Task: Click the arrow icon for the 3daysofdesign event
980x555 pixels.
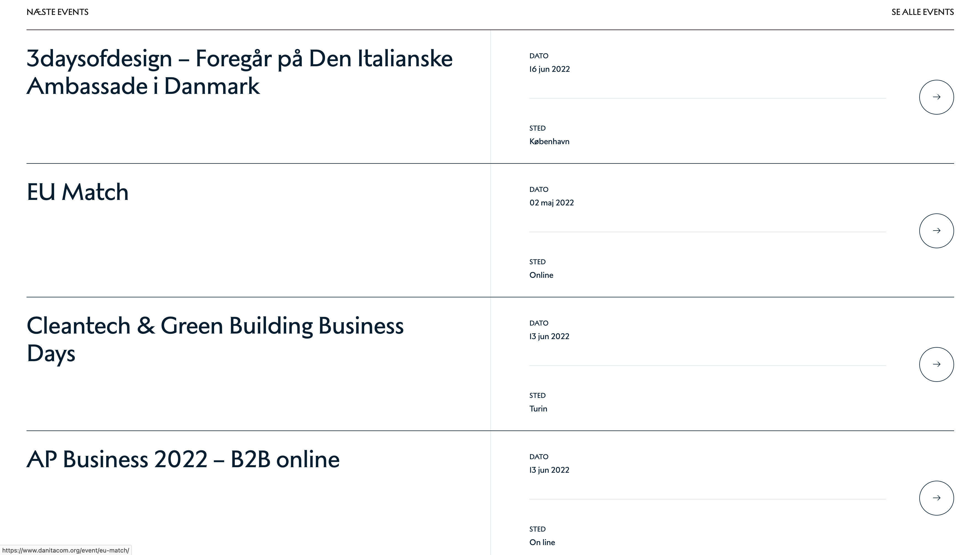Action: (x=936, y=97)
